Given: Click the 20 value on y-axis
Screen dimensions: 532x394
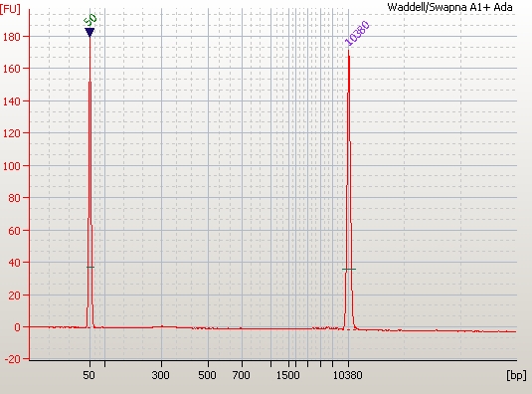Looking at the screenshot, I should 15,295.
